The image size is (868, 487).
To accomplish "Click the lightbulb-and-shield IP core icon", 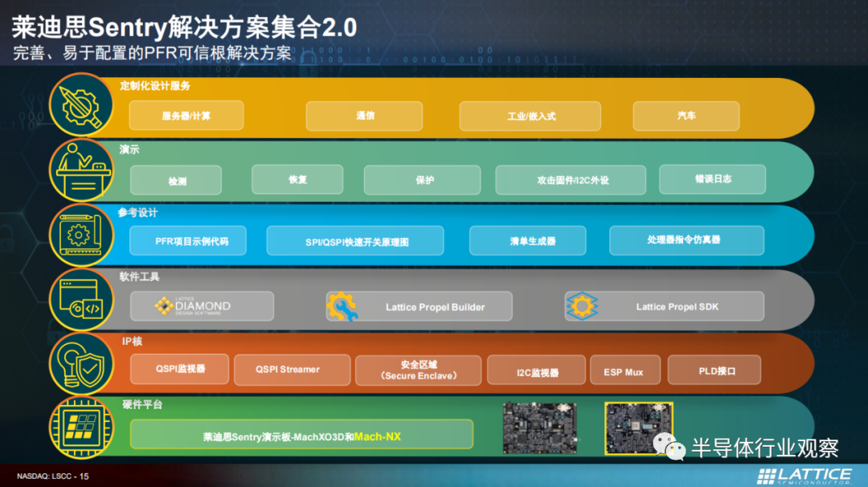I will click(81, 364).
